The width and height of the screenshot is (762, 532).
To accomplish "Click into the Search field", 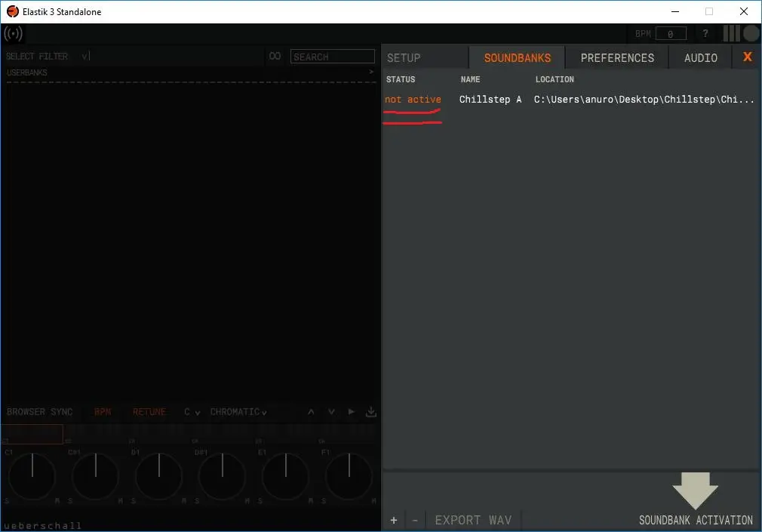I will tap(333, 57).
